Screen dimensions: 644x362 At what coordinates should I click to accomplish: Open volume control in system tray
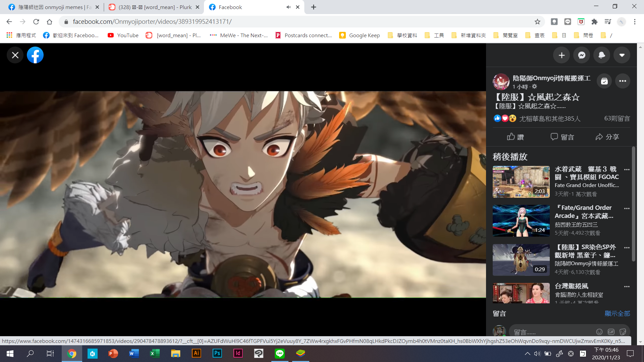tap(537, 353)
